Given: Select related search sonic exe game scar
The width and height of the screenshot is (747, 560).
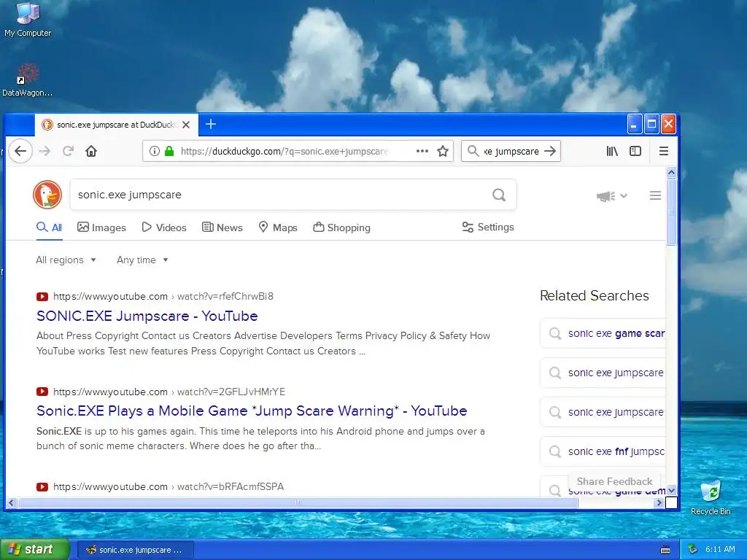Looking at the screenshot, I should 603,333.
